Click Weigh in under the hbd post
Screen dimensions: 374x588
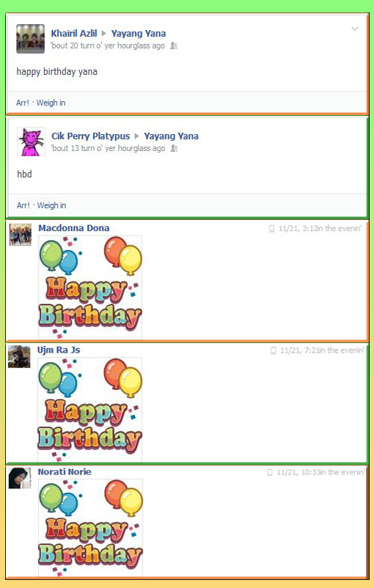[51, 205]
